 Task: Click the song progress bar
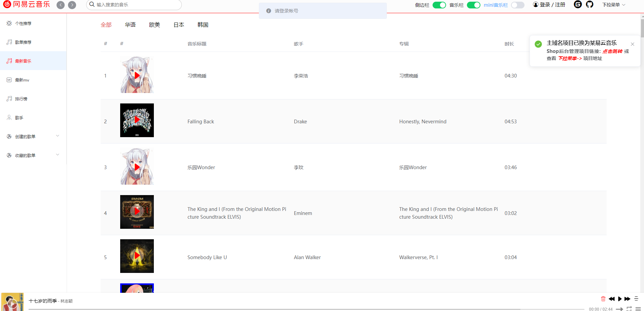click(x=306, y=309)
